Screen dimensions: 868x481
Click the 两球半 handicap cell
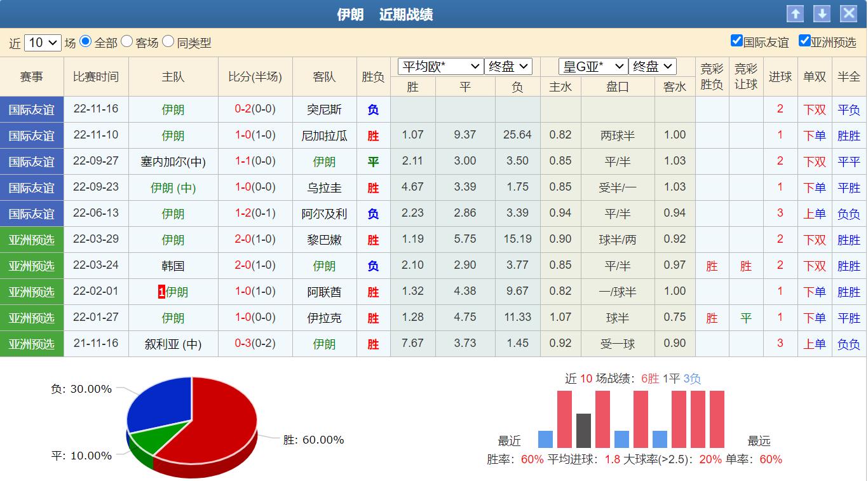click(x=618, y=136)
